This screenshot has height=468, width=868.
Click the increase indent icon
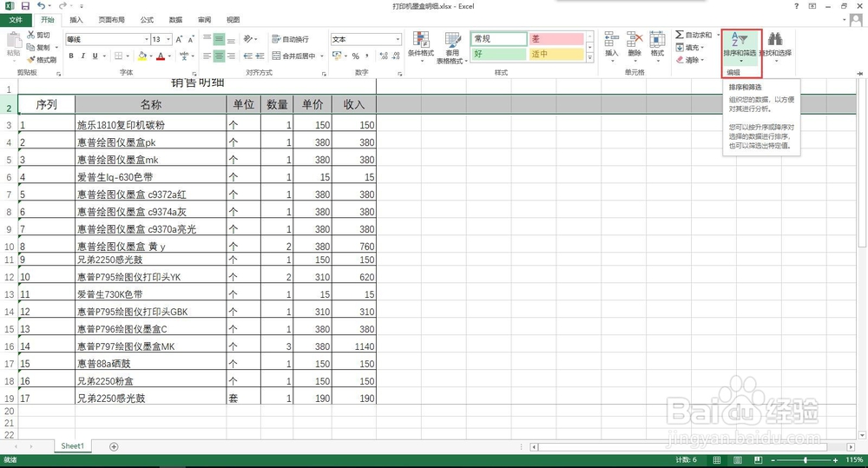click(260, 56)
